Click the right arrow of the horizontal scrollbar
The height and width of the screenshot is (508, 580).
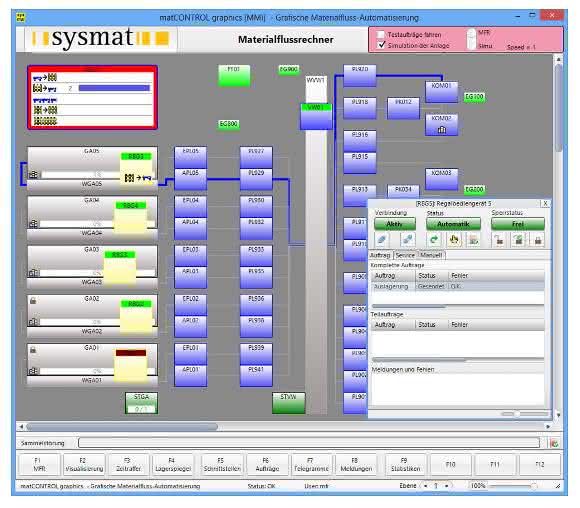(548, 427)
